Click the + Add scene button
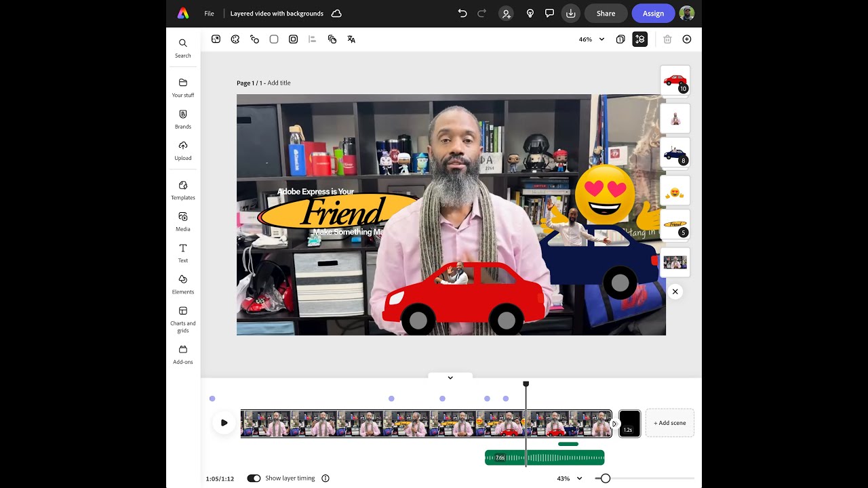 [x=670, y=423]
